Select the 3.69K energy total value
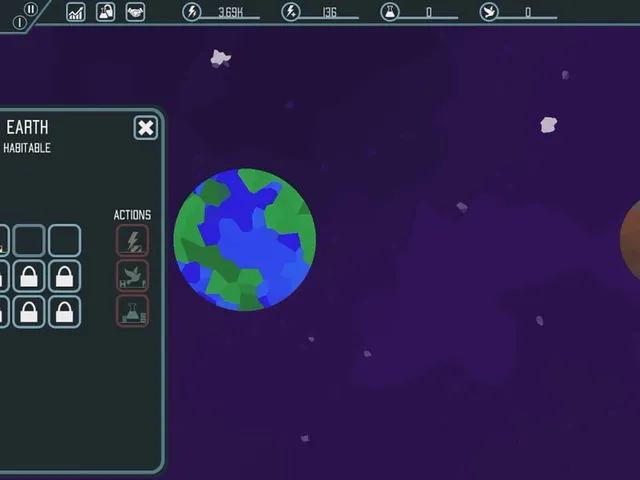640x480 pixels. pos(231,13)
